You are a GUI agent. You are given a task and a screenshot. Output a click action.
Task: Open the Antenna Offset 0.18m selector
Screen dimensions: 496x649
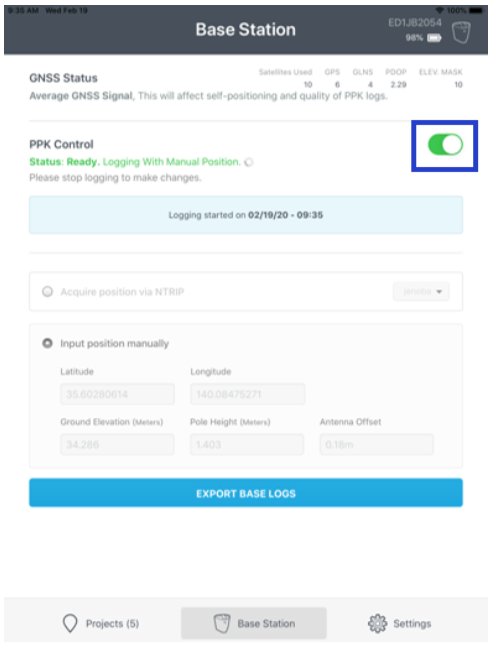coord(376,445)
